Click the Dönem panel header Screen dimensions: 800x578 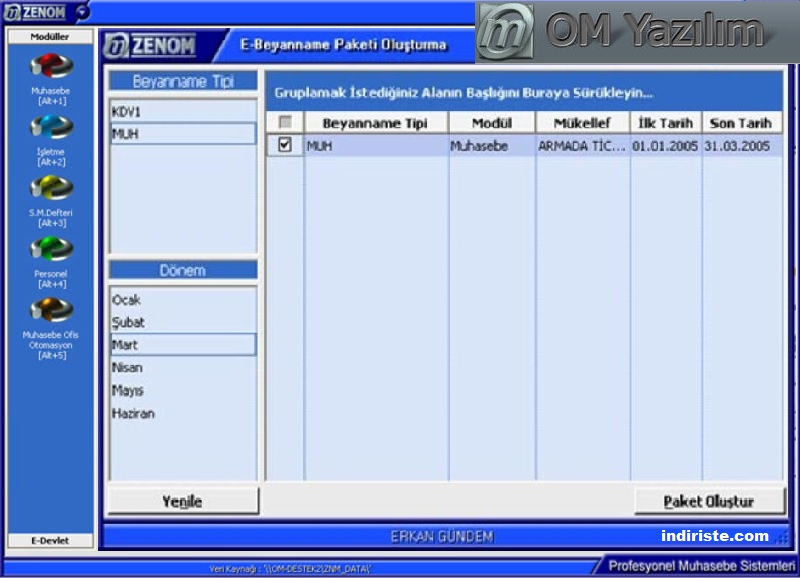point(183,270)
